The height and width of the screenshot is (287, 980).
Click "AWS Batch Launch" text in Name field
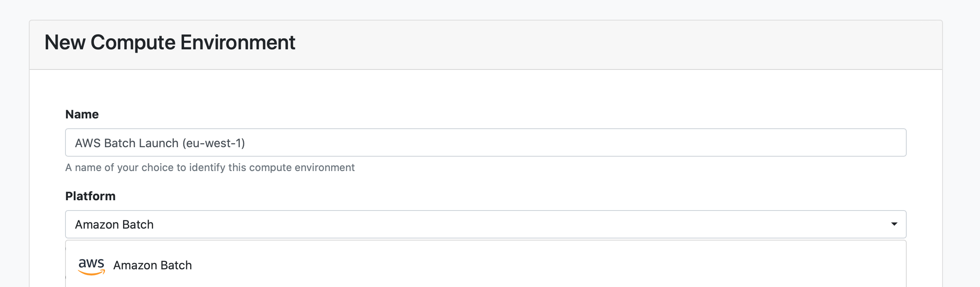(126, 143)
